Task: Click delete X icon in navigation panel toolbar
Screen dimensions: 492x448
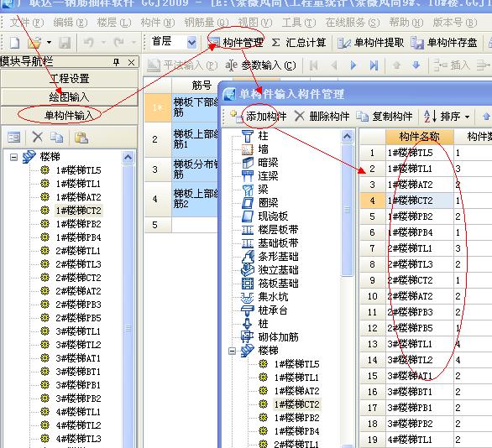Action: click(x=38, y=137)
